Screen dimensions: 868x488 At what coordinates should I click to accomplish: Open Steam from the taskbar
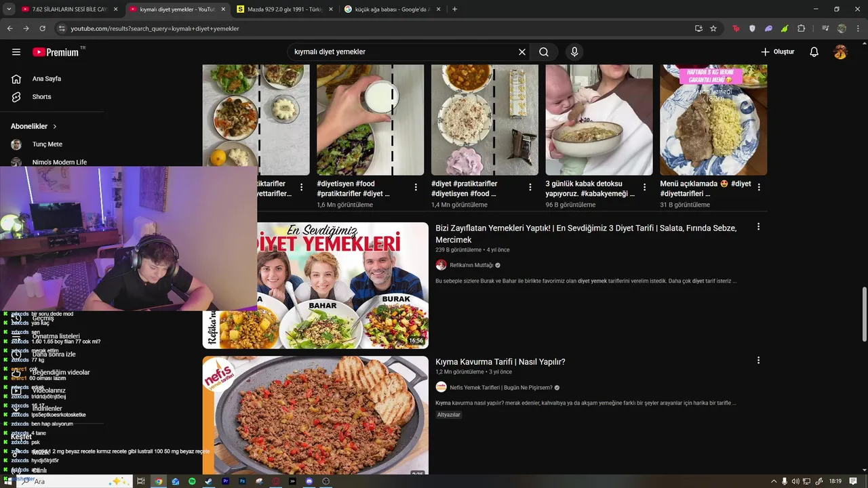[x=208, y=481]
